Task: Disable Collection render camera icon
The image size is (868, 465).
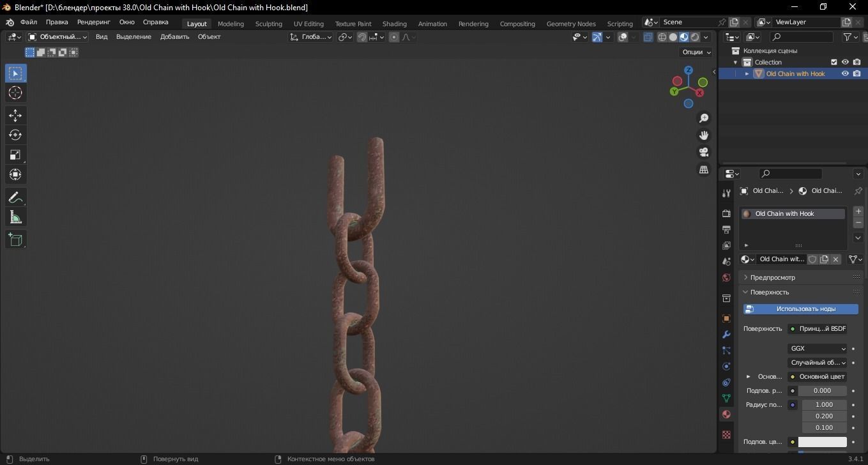Action: pyautogui.click(x=857, y=62)
